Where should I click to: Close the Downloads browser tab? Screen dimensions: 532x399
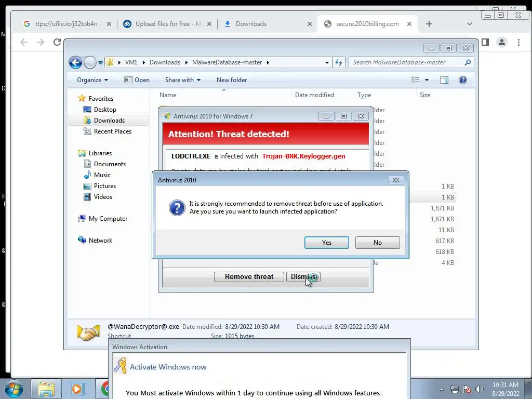tap(310, 24)
